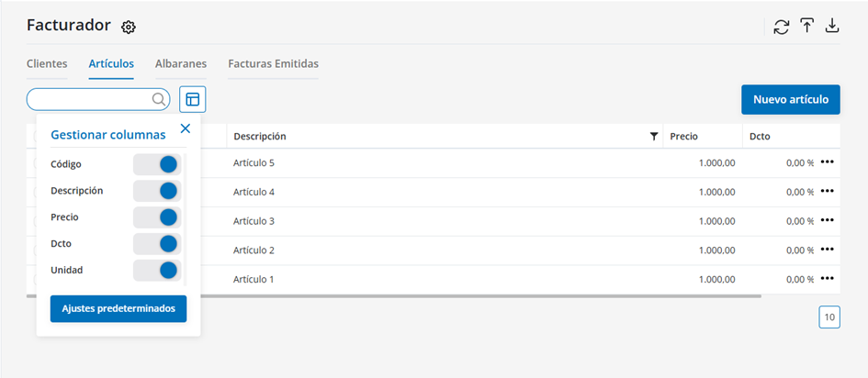Image resolution: width=868 pixels, height=378 pixels.
Task: Switch to the Clientes tab
Action: click(47, 64)
